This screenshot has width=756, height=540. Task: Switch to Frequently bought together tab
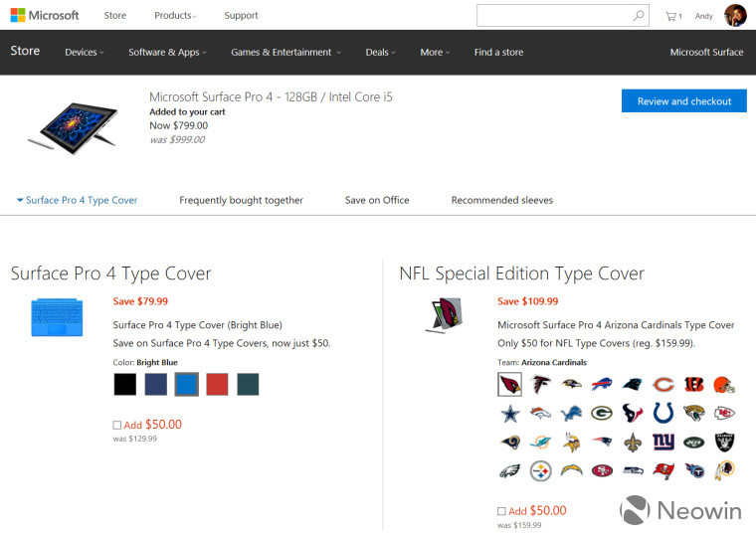241,200
